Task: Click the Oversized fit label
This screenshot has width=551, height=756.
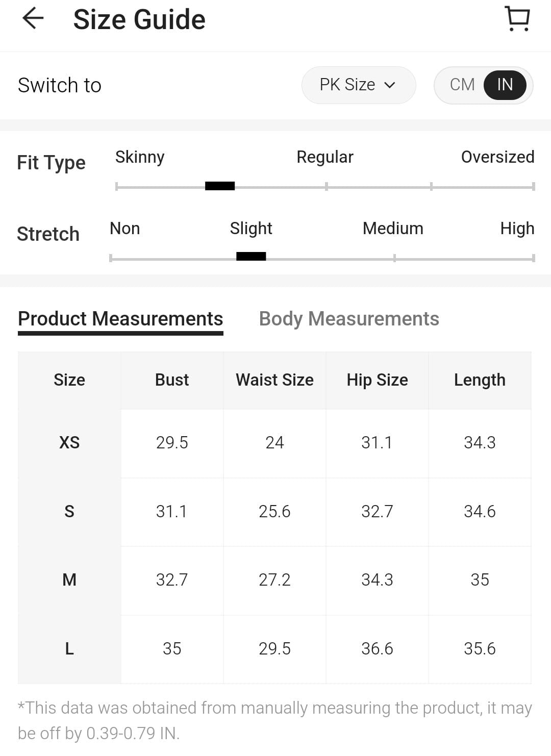Action: coord(497,157)
